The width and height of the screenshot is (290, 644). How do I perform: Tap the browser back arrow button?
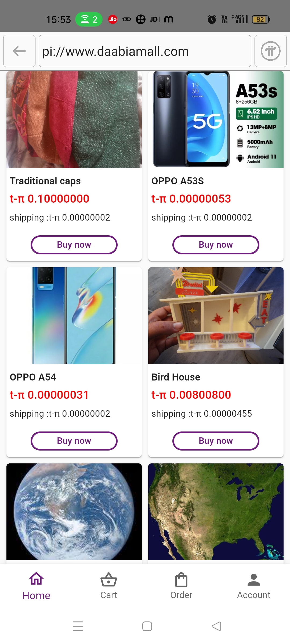coord(19,51)
